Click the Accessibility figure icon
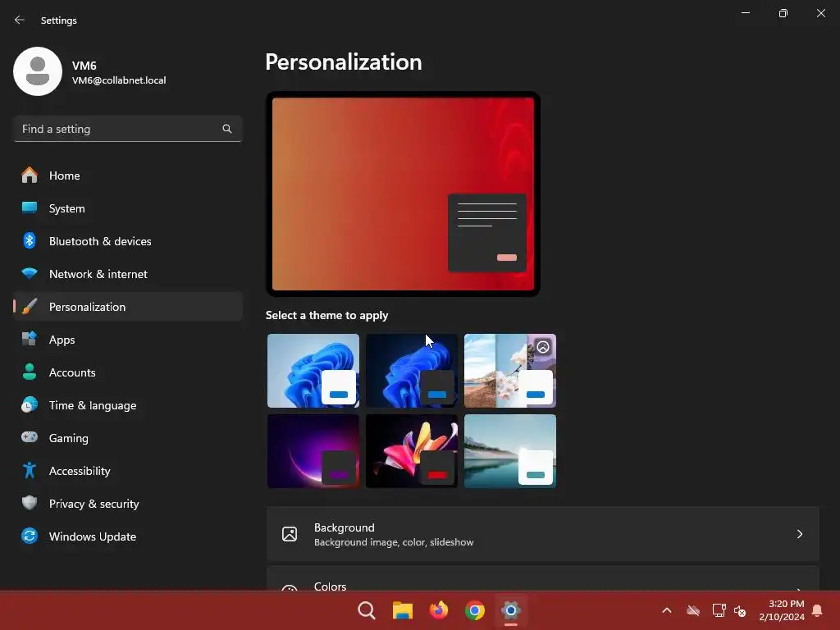 [x=30, y=470]
